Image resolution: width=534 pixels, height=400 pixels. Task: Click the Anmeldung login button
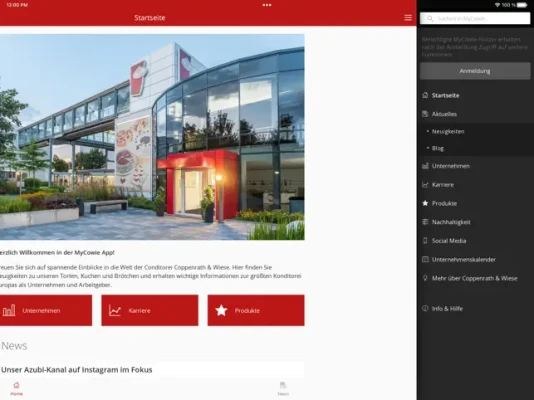(475, 71)
